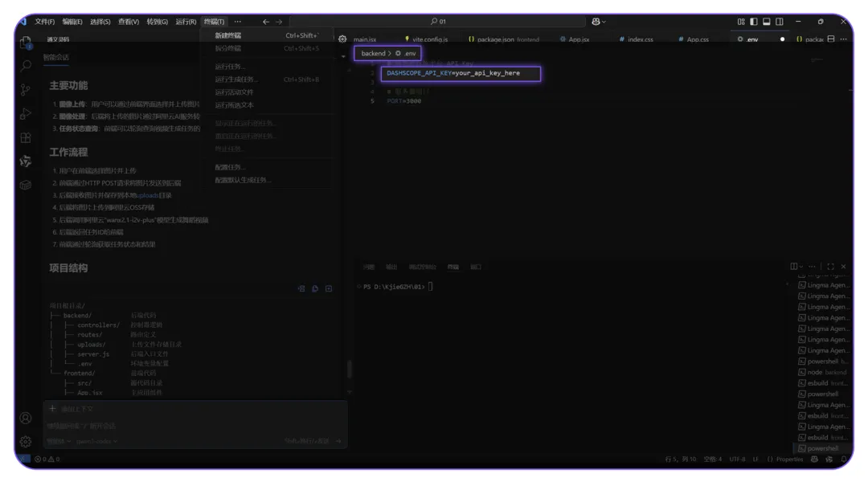Click 行 5, 列 10 cursor position
The width and height of the screenshot is (868, 486).
tap(681, 459)
